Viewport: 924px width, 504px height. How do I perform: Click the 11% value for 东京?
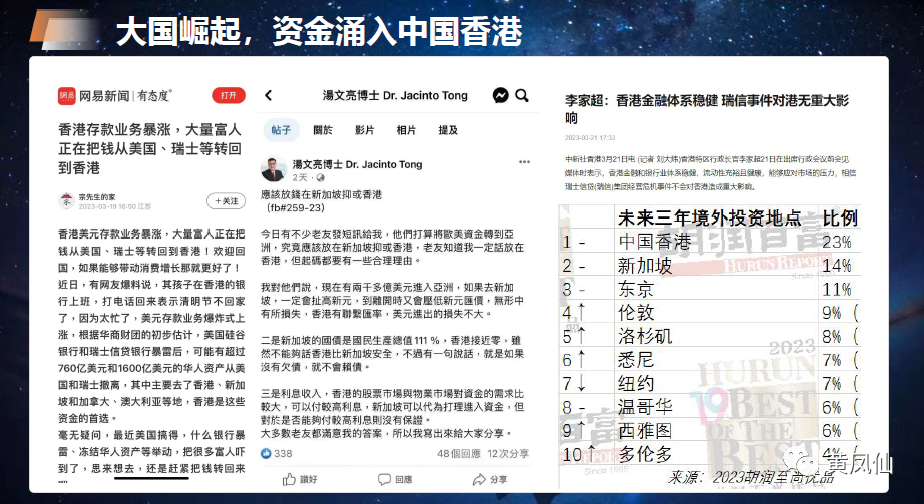(x=837, y=289)
